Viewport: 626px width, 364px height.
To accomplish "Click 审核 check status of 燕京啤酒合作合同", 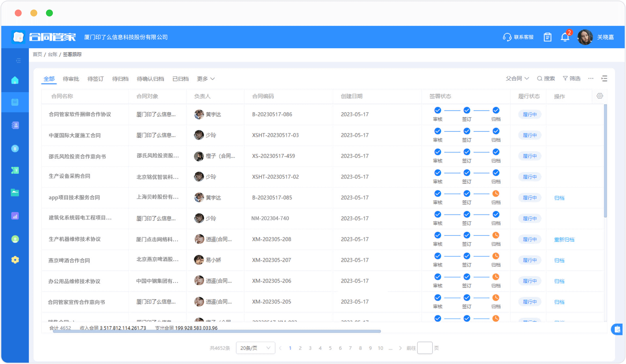I will (438, 256).
